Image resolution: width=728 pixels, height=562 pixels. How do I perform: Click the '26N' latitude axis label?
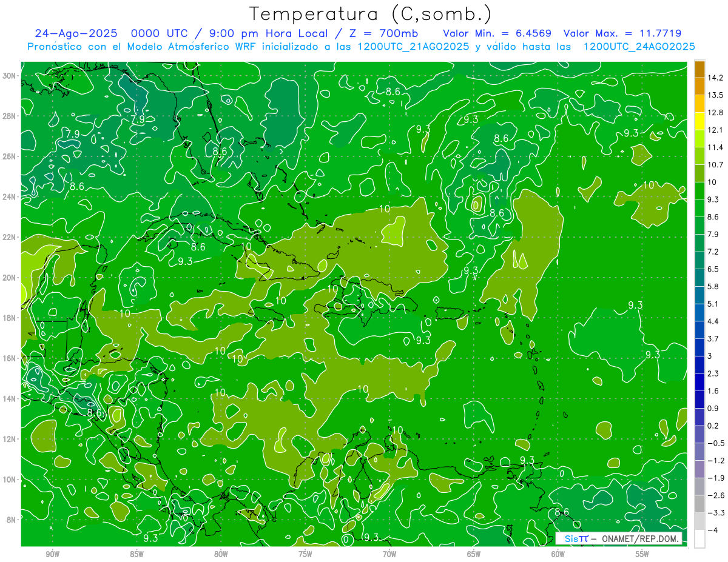[x=10, y=156]
